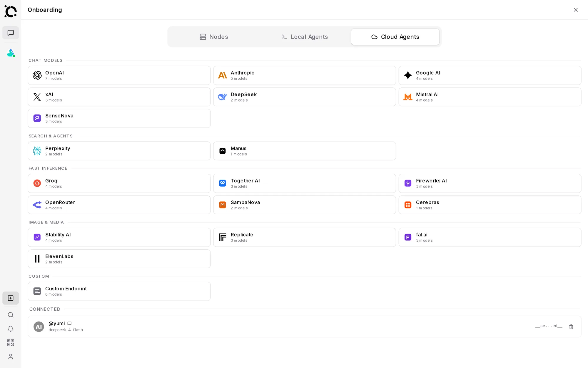Click the "Mistral AI" provider name
The width and height of the screenshot is (588, 368).
coord(427,95)
